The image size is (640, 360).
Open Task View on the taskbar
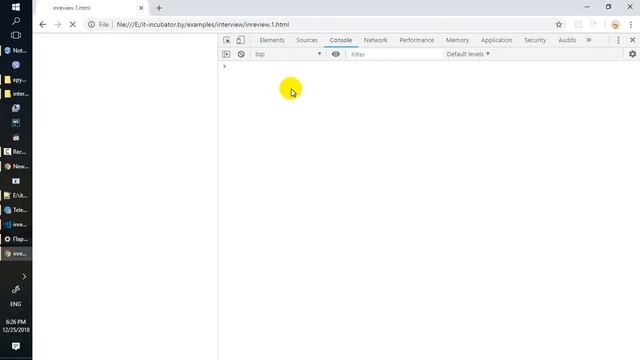[x=16, y=36]
